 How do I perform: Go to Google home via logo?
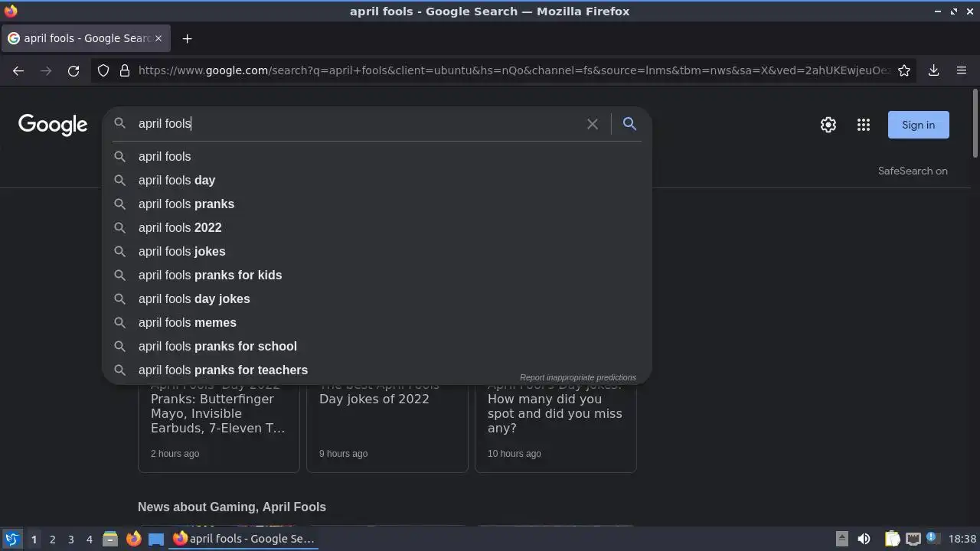(x=53, y=125)
